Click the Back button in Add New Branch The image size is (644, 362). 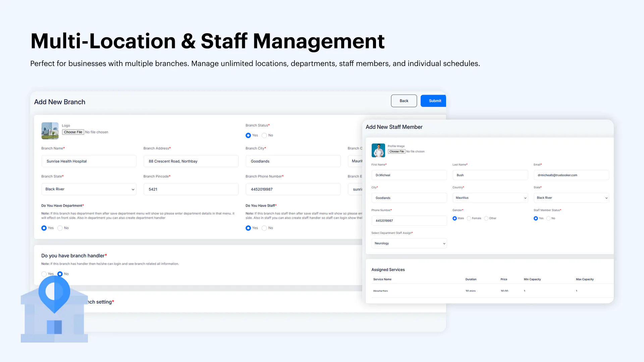404,101
